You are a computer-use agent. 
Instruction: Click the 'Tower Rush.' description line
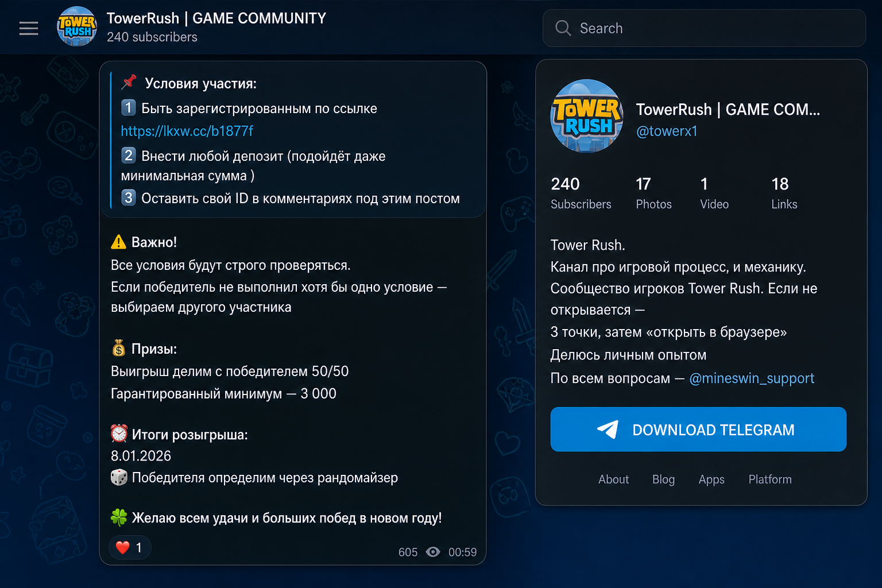tap(587, 245)
